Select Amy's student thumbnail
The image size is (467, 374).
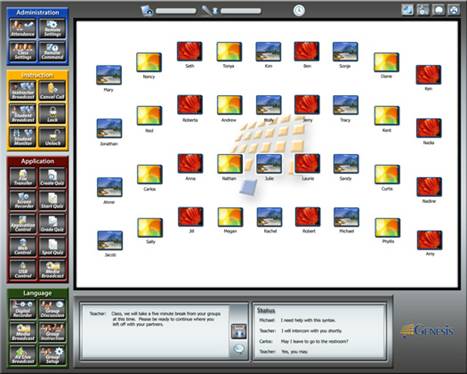(x=430, y=240)
